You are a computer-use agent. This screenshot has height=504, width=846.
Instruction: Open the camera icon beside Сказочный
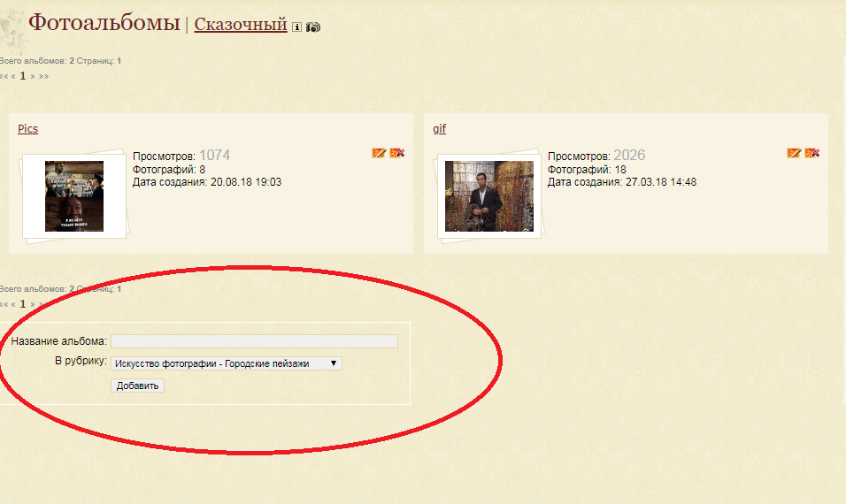coord(313,27)
